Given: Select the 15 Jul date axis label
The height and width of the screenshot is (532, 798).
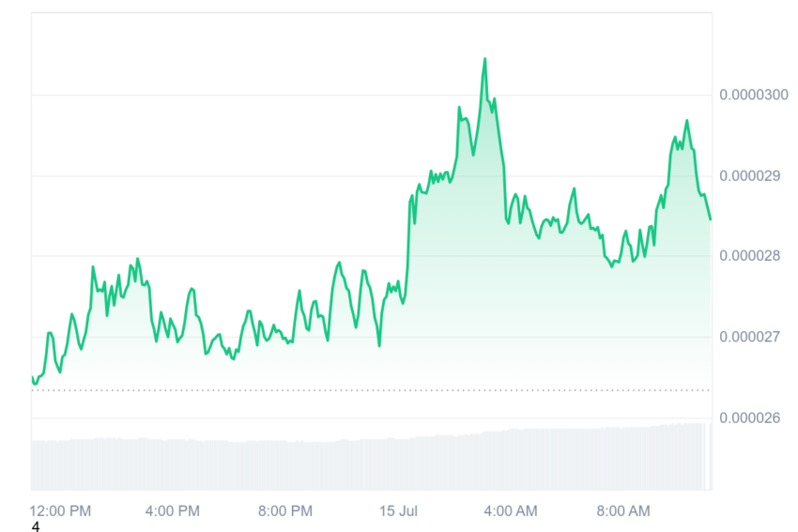Looking at the screenshot, I should click(398, 510).
